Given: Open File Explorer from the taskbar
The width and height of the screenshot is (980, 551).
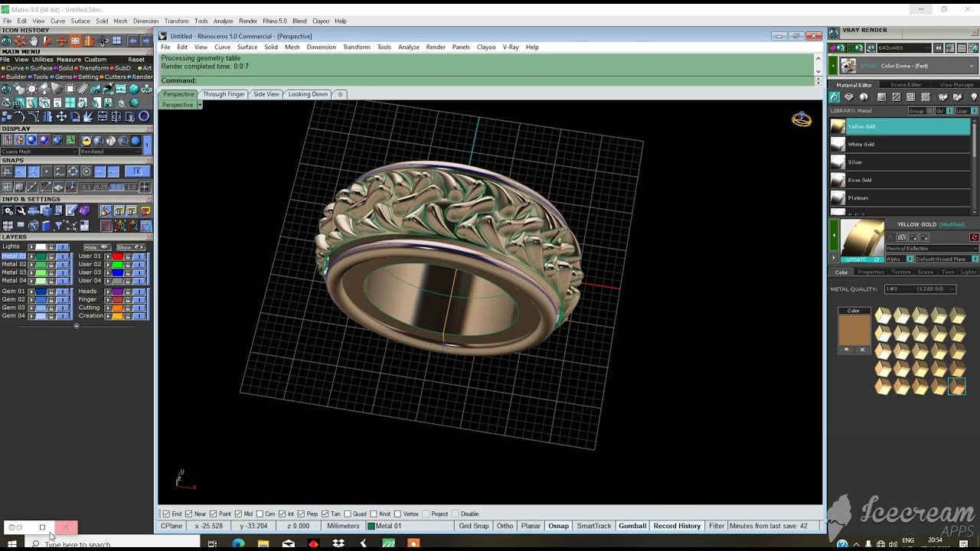Looking at the screenshot, I should (x=263, y=543).
